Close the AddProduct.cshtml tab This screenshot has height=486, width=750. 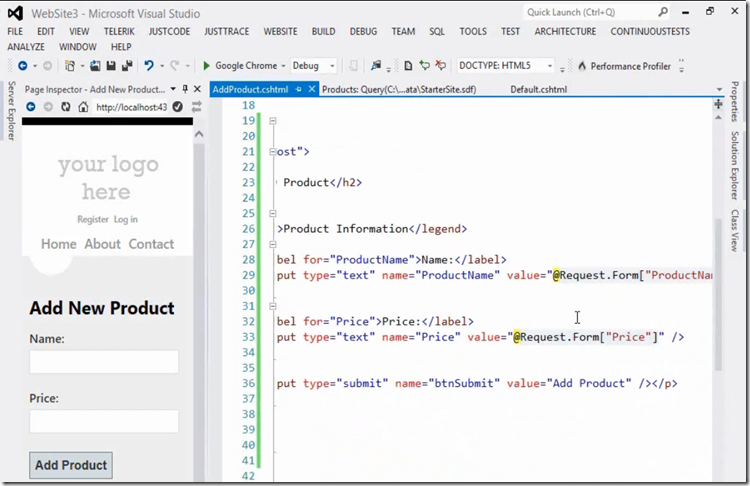pyautogui.click(x=311, y=89)
